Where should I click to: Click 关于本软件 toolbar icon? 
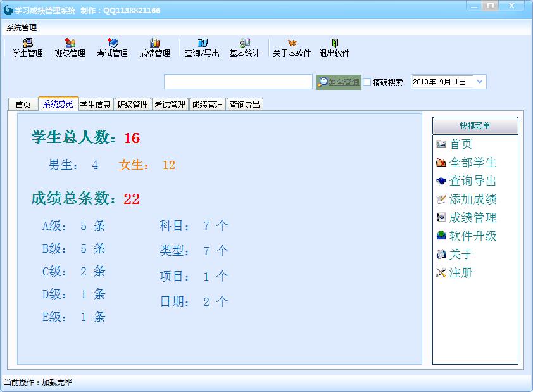[292, 48]
